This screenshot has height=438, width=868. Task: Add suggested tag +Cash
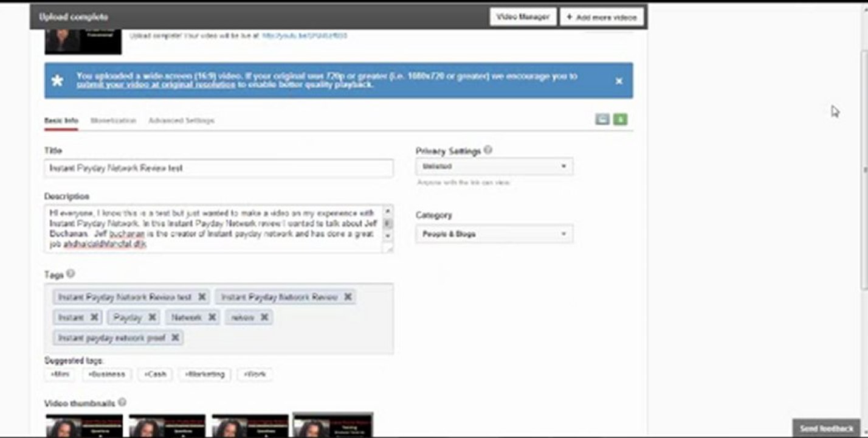[x=155, y=374]
